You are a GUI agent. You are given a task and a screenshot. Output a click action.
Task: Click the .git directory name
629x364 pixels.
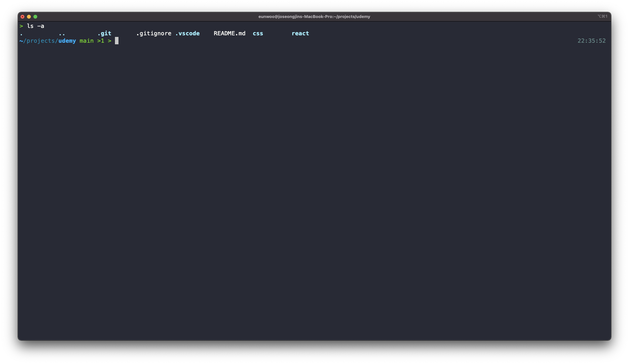pos(105,33)
